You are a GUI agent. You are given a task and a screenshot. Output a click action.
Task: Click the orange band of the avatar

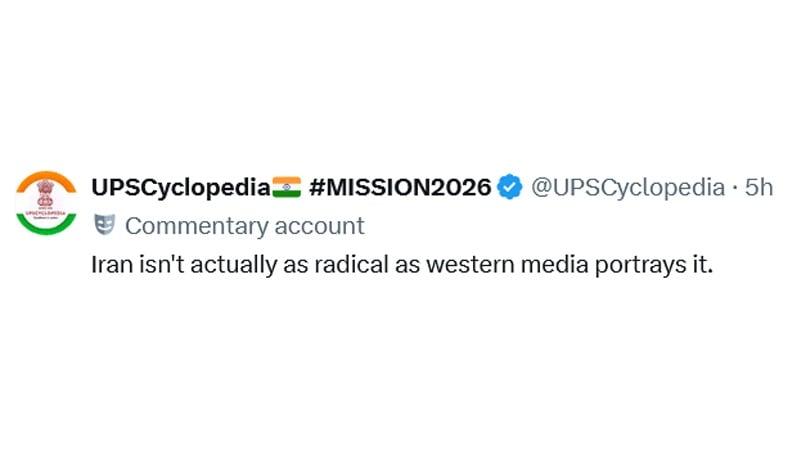tap(46, 176)
